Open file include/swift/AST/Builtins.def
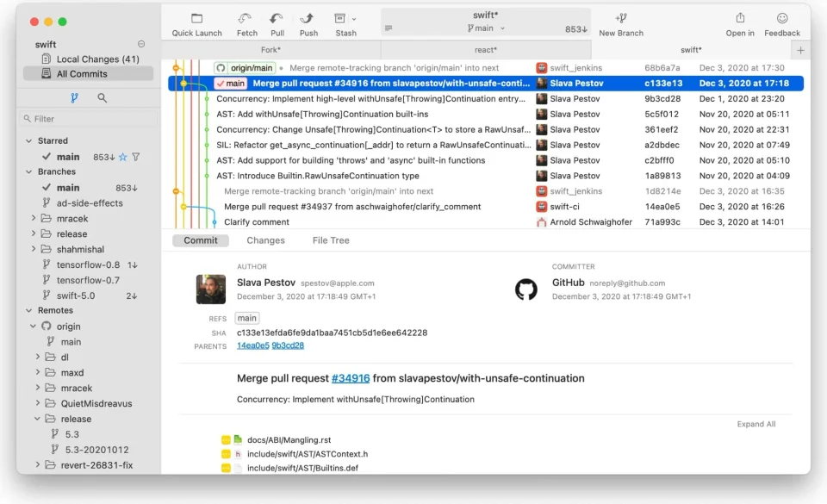 (302, 468)
